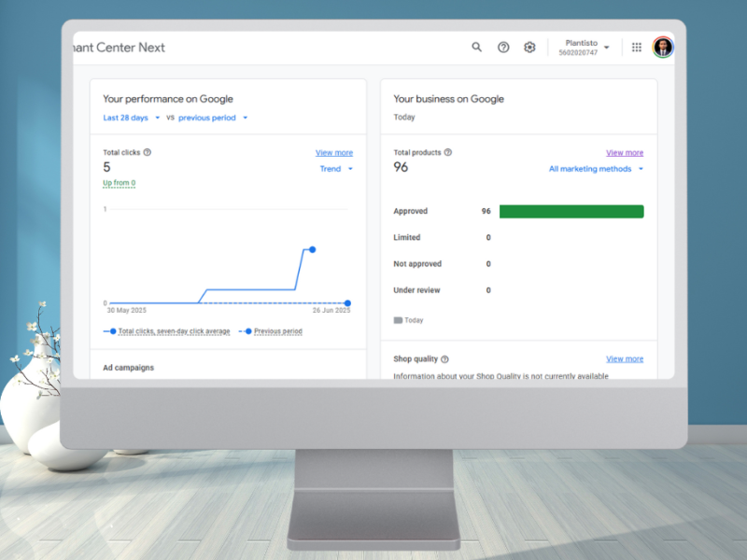747x560 pixels.
Task: Click the Your performance on Google heading
Action: tap(168, 99)
